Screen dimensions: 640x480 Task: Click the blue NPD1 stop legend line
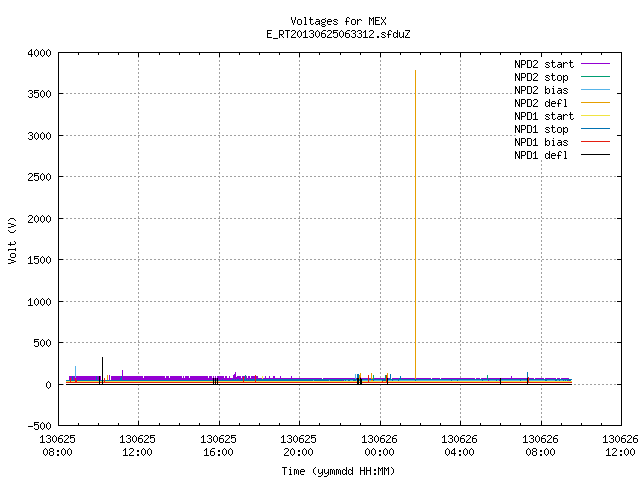click(595, 129)
